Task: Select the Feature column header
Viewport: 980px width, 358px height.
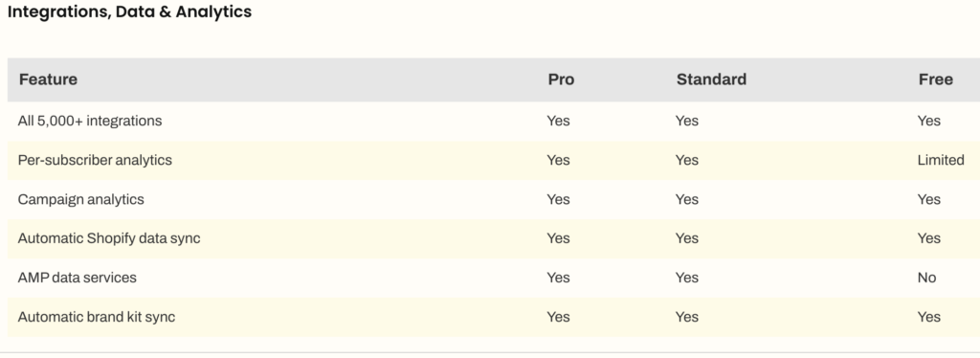Action: tap(48, 79)
